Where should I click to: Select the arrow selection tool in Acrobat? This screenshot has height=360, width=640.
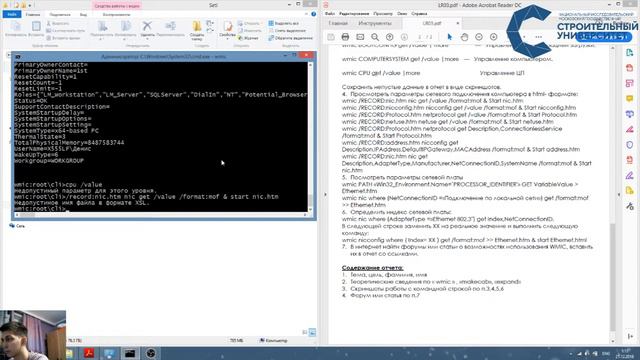[449, 37]
